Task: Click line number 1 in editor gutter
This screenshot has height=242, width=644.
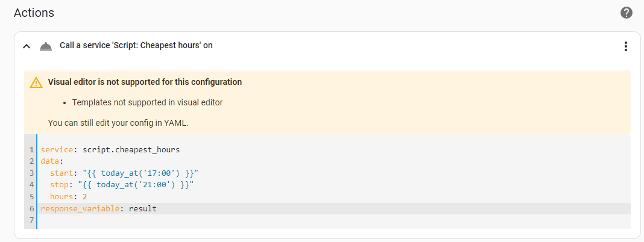Action: (31, 149)
